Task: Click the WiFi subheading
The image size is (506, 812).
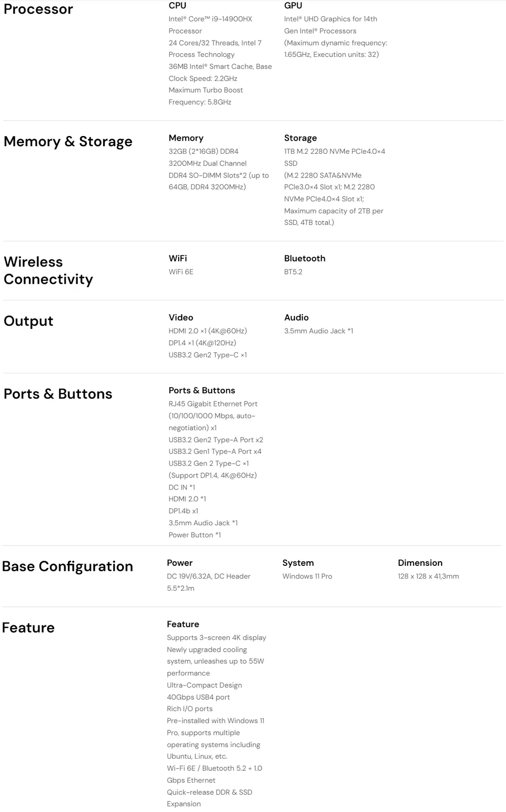Action: click(178, 258)
